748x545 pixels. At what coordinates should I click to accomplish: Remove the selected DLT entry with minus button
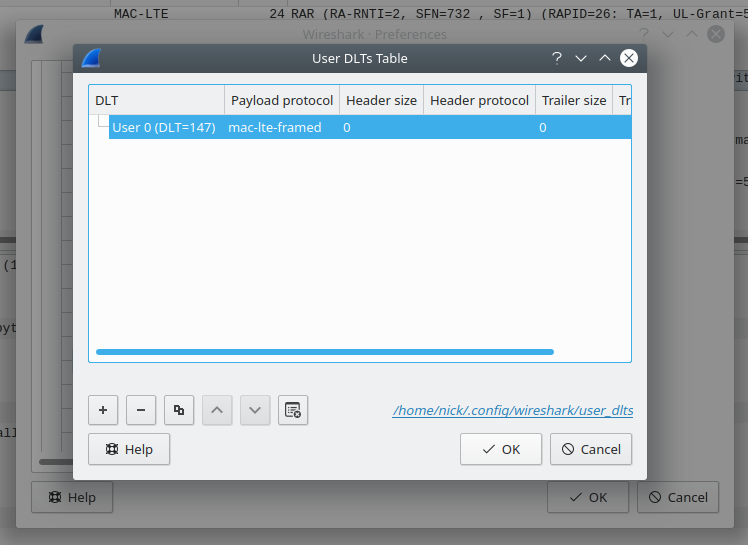pos(141,410)
